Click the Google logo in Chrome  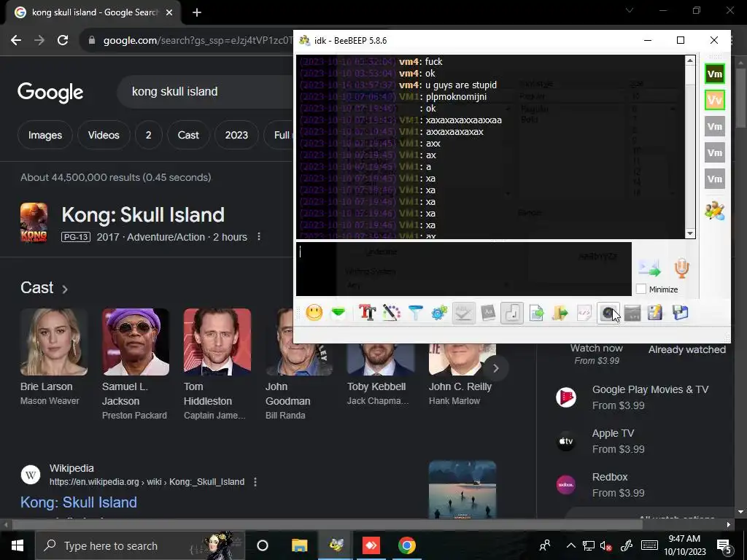click(x=50, y=93)
